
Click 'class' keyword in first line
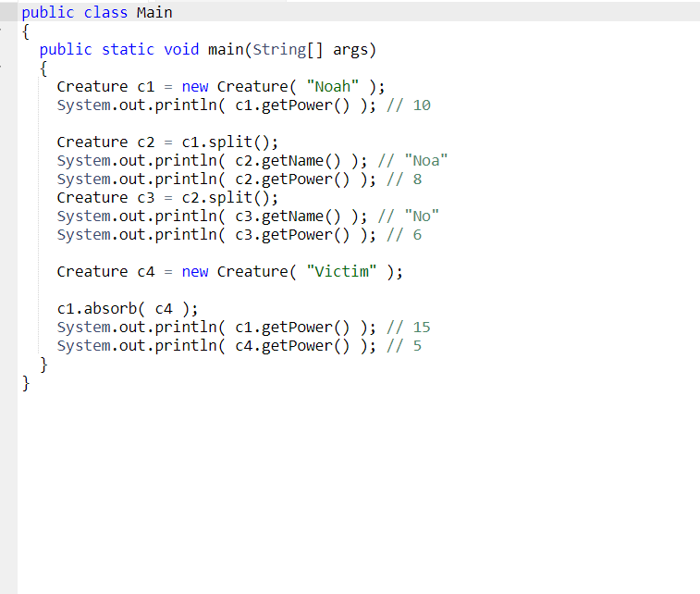click(x=105, y=13)
